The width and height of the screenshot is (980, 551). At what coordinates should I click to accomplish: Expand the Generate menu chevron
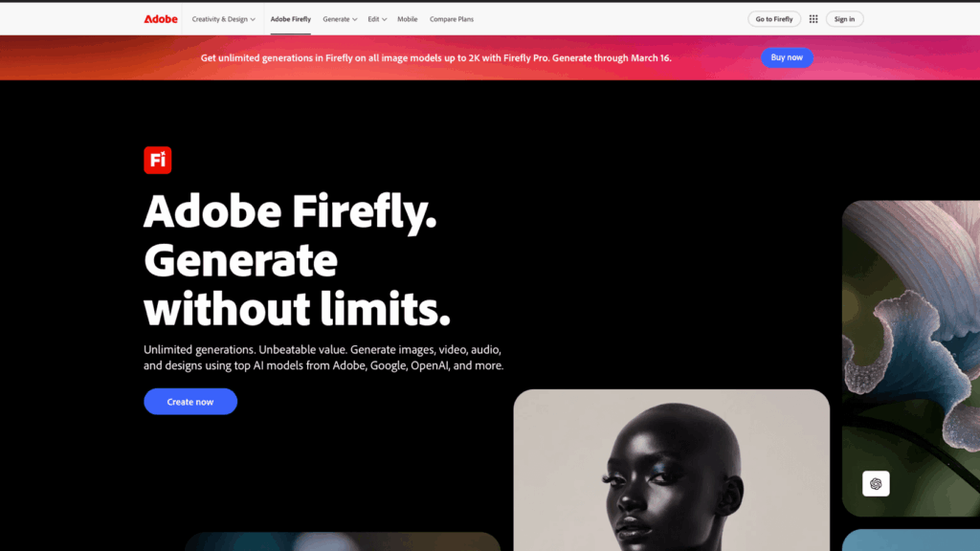354,19
